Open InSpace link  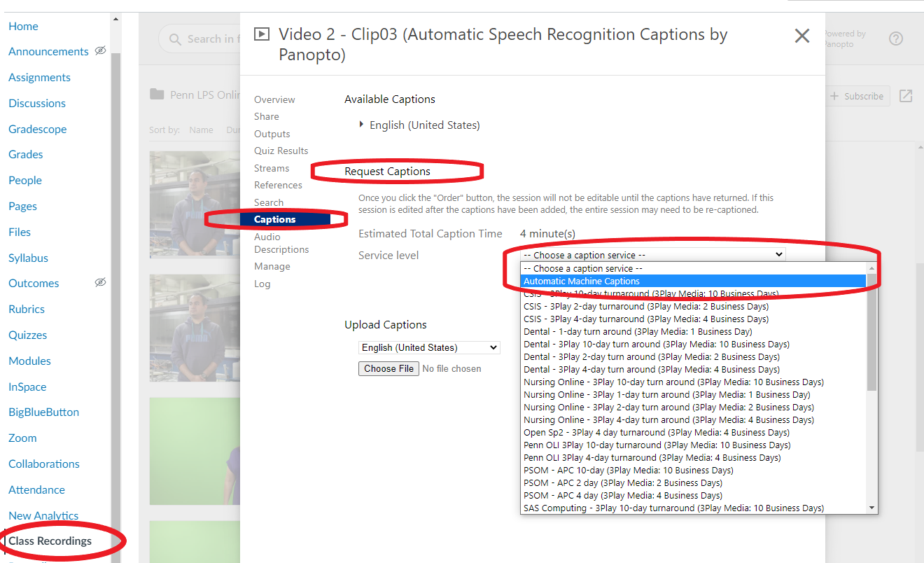[x=27, y=387]
